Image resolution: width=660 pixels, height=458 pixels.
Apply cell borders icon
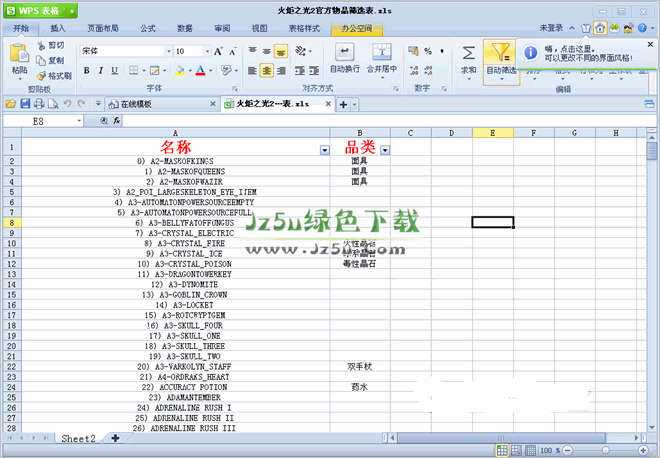(133, 70)
